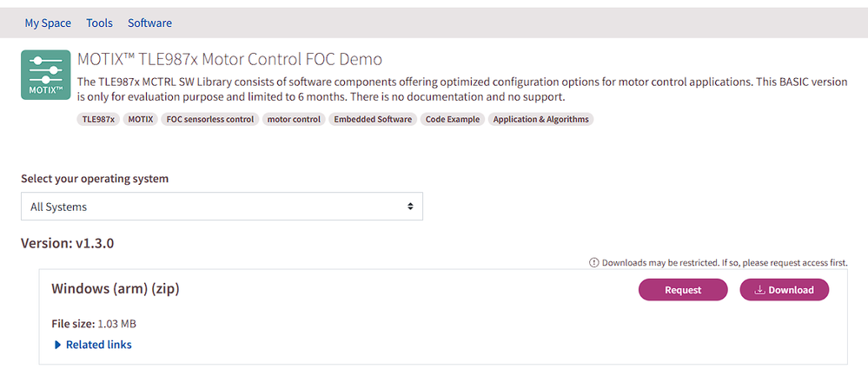Screen dimensions: 868x382
Task: Click the MOTIX TLE987x Motor Control FOC Demo title
Action: 229,59
